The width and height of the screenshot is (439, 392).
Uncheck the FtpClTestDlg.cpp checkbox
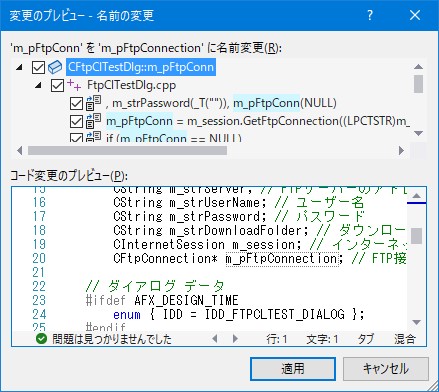click(x=57, y=85)
